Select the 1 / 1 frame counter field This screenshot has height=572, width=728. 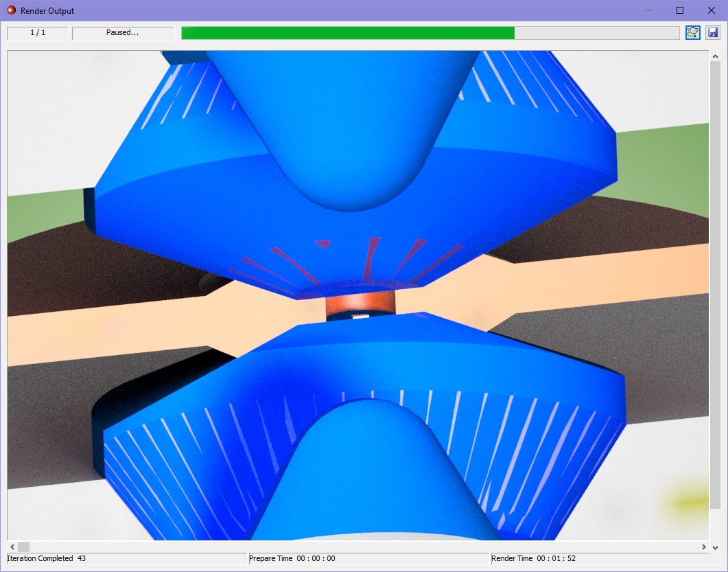[x=37, y=32]
